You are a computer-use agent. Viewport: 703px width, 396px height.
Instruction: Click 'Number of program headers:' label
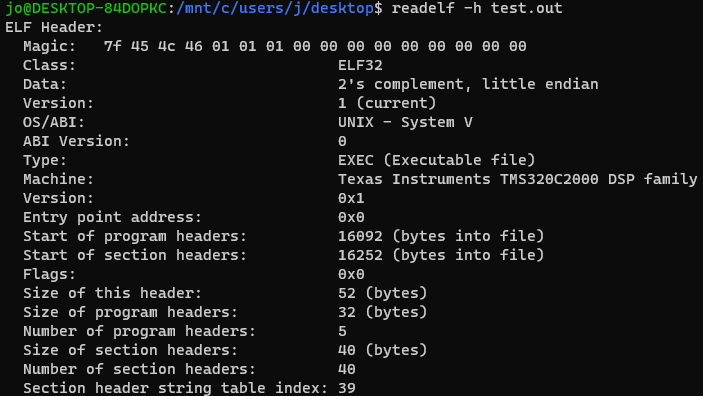click(139, 331)
